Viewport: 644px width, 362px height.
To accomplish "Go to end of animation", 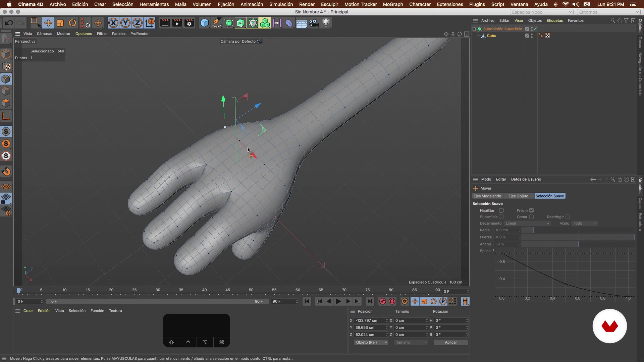I will tap(370, 301).
